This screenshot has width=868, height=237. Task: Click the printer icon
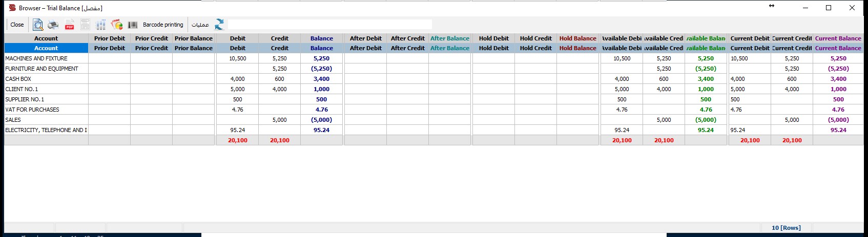click(53, 25)
